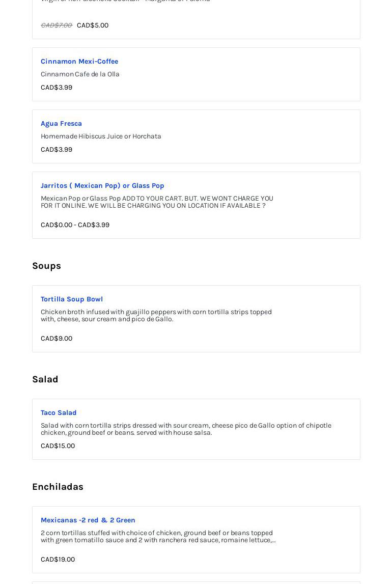392x584 pixels.
Task: Click the Soups section heading
Action: pos(46,266)
